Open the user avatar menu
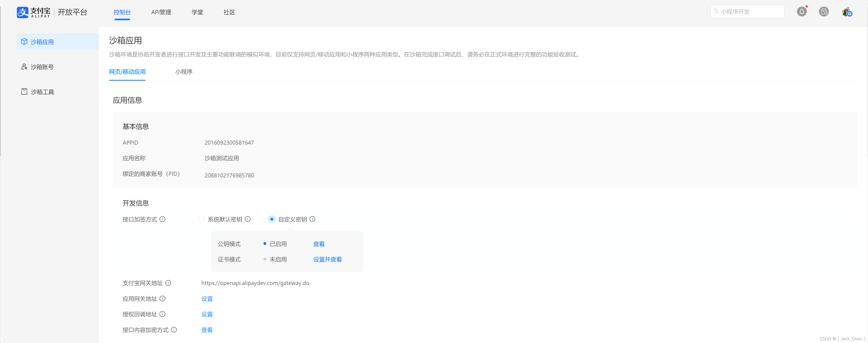 pos(846,12)
